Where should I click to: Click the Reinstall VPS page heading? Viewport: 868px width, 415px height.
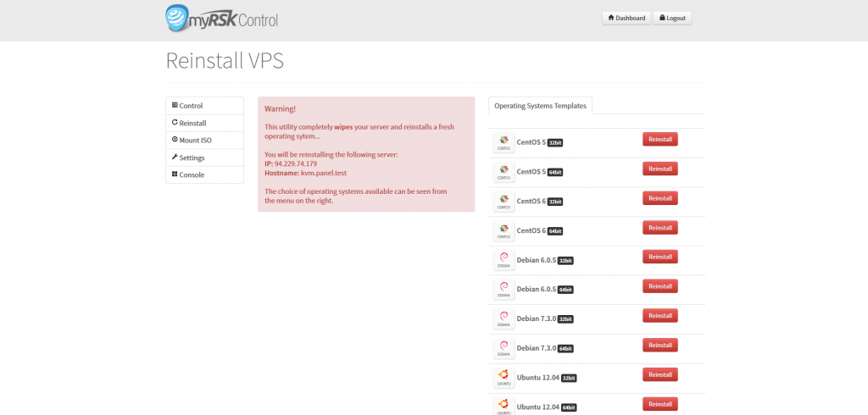pos(225,60)
